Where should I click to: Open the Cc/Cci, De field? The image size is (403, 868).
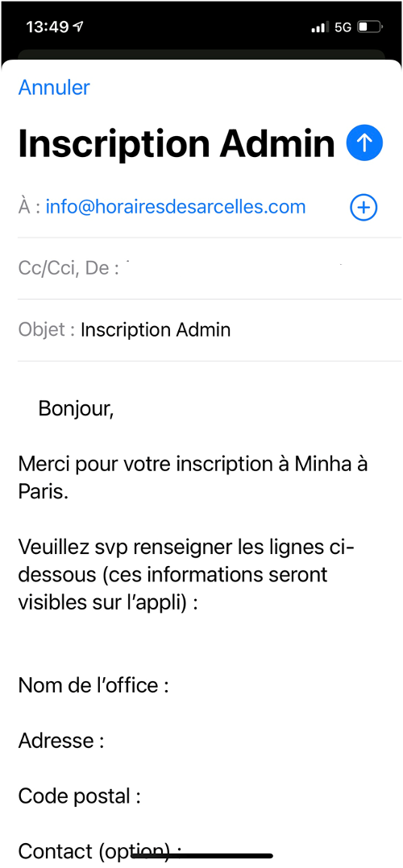click(209, 268)
